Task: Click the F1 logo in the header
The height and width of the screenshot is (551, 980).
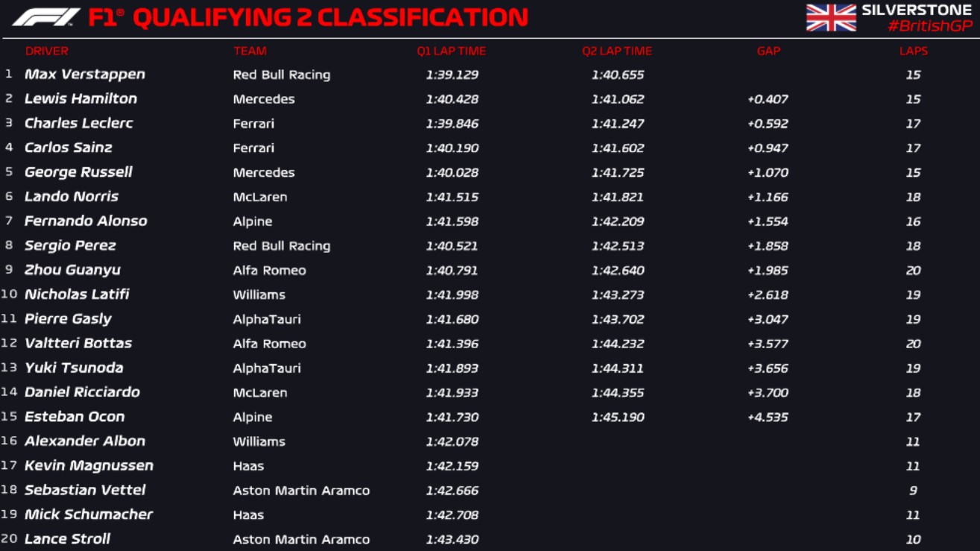Action: (x=46, y=17)
